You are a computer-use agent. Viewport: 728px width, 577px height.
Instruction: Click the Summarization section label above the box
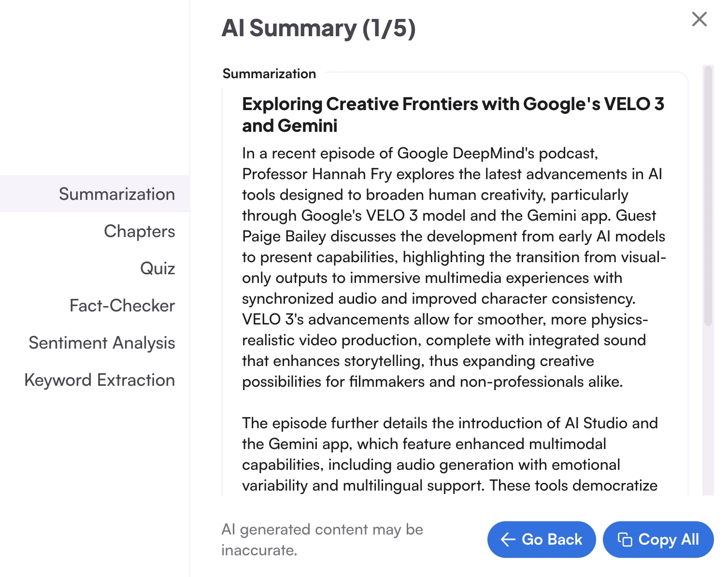tap(269, 73)
